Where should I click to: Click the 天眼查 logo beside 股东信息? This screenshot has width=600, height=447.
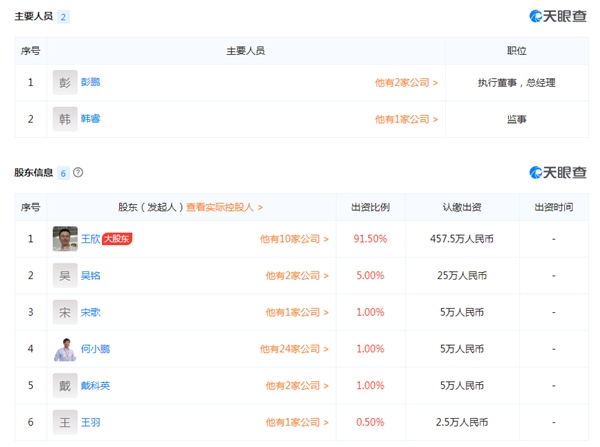[x=558, y=172]
